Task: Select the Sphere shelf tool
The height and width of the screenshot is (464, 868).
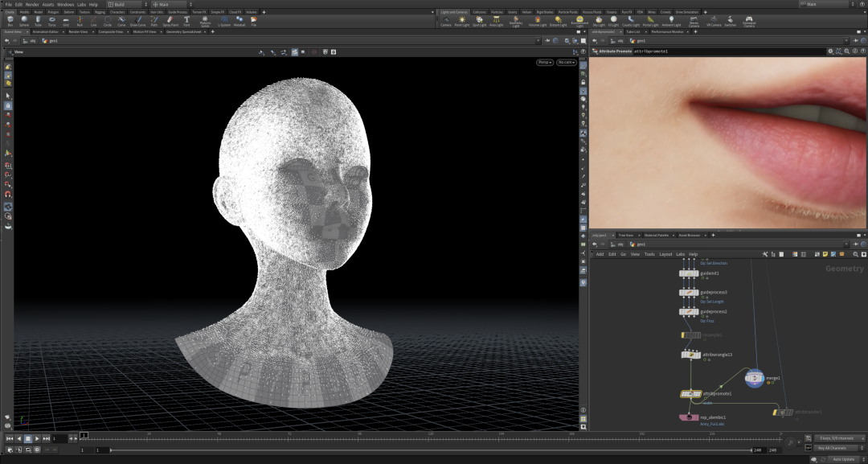Action: pyautogui.click(x=24, y=21)
